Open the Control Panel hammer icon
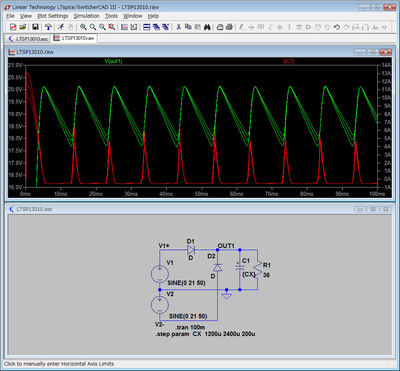400x371 pixels. click(x=48, y=27)
